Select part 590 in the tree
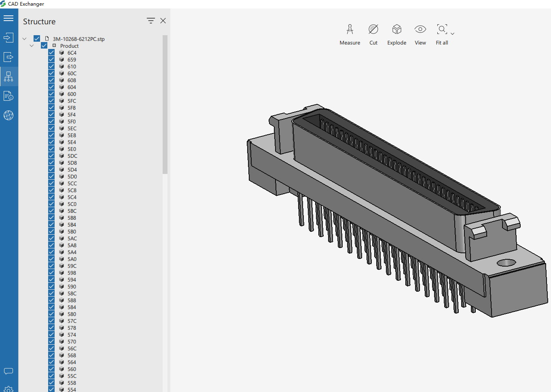The height and width of the screenshot is (392, 551). (72, 286)
